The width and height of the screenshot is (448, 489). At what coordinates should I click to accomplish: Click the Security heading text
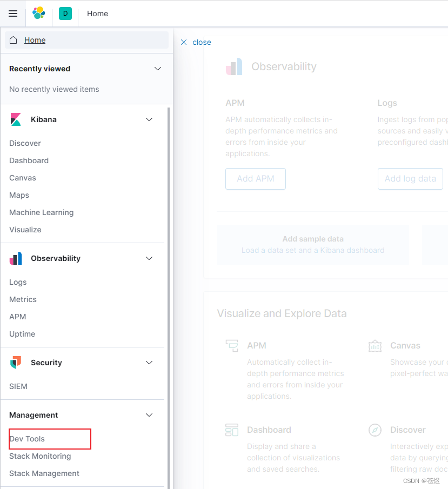pyautogui.click(x=46, y=363)
